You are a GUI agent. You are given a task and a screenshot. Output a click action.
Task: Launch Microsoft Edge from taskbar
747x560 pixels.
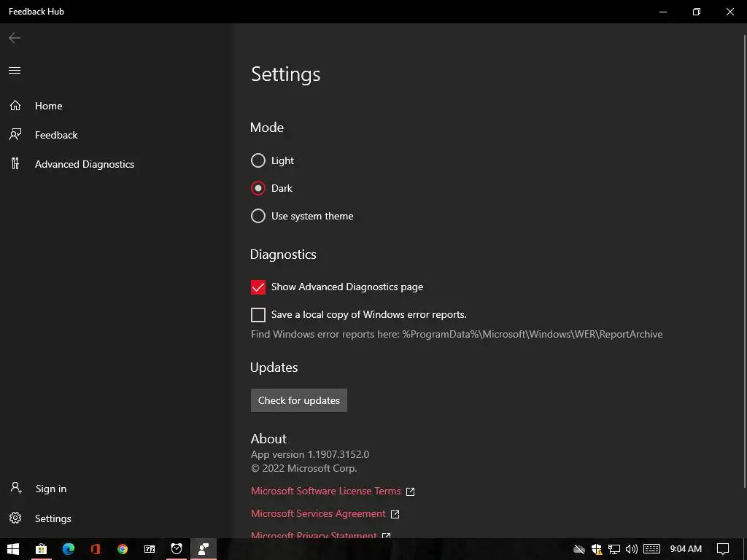pyautogui.click(x=68, y=549)
